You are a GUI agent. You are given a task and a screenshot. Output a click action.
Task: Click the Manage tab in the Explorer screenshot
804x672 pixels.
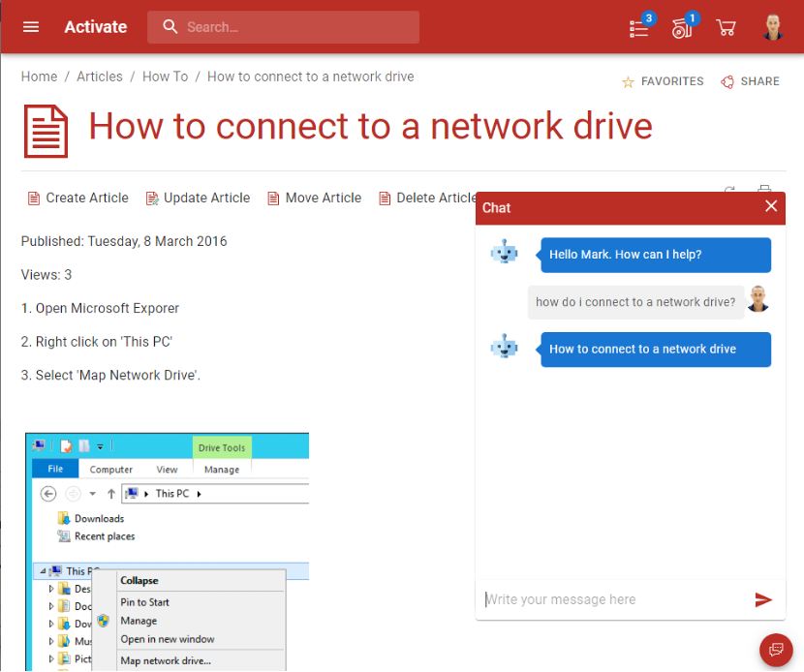222,470
